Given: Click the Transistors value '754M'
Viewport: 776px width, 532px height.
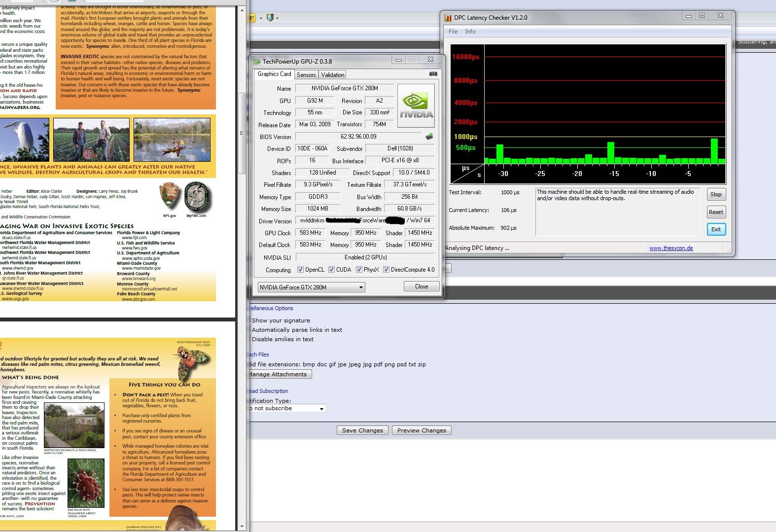Looking at the screenshot, I should pos(379,124).
